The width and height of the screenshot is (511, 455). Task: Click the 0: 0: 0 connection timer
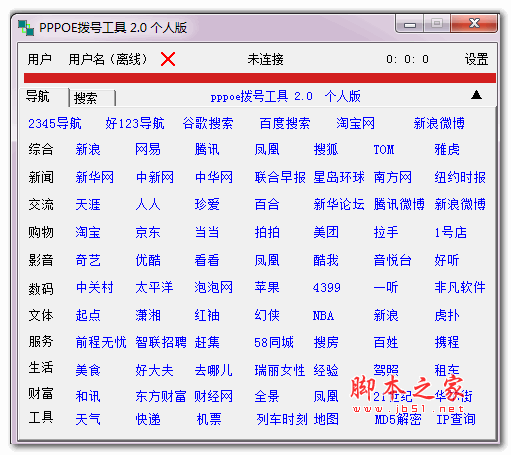[407, 59]
